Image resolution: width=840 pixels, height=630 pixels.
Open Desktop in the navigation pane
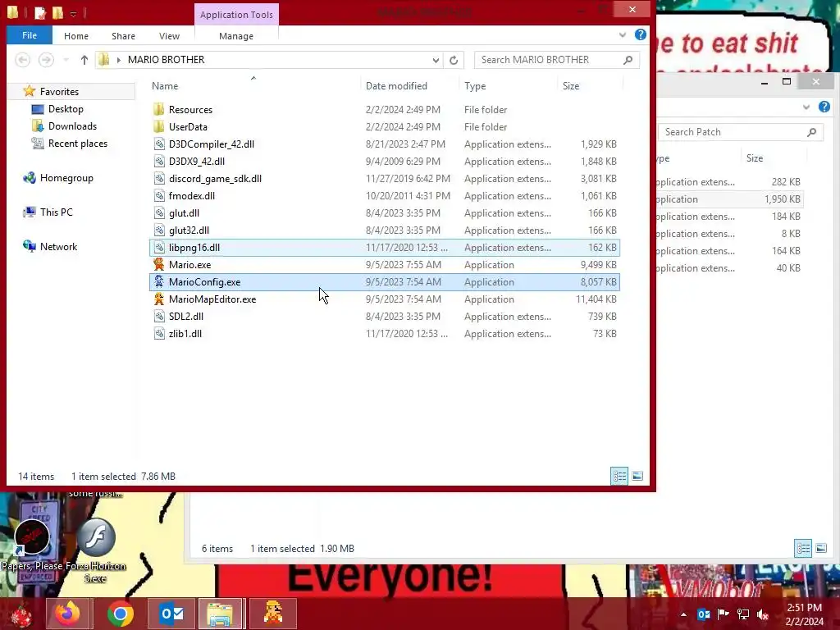point(66,109)
